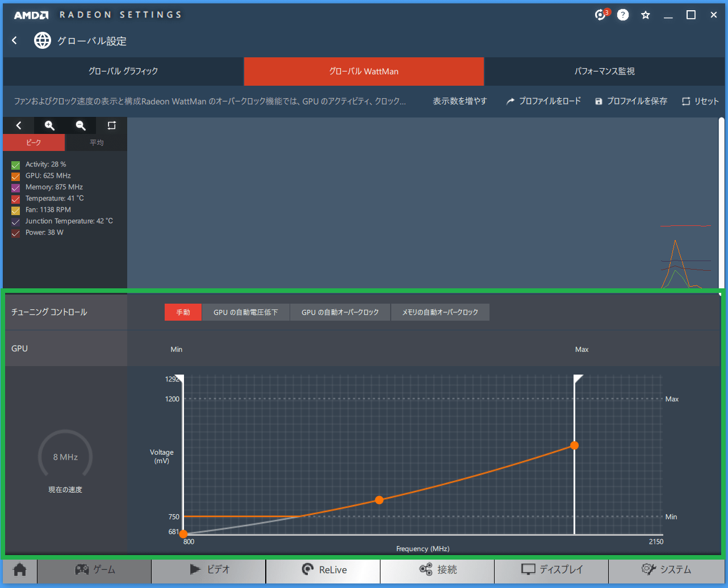Go to Home in bottom navigation
Screen dimensions: 728x588
20,570
